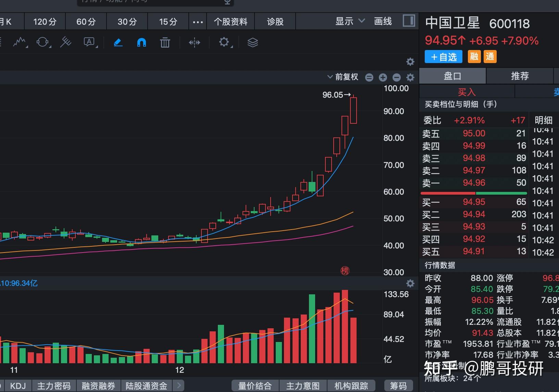Select the parallel channel line tool

pyautogui.click(x=65, y=42)
